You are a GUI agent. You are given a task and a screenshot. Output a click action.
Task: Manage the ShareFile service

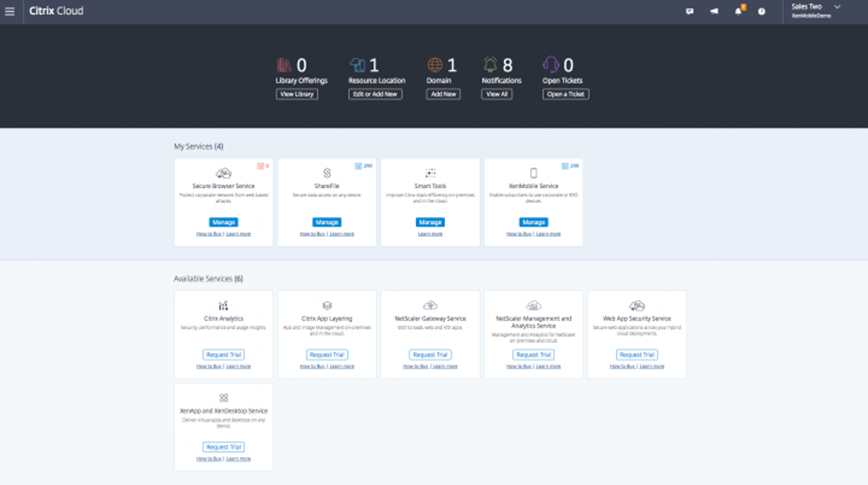click(x=327, y=222)
